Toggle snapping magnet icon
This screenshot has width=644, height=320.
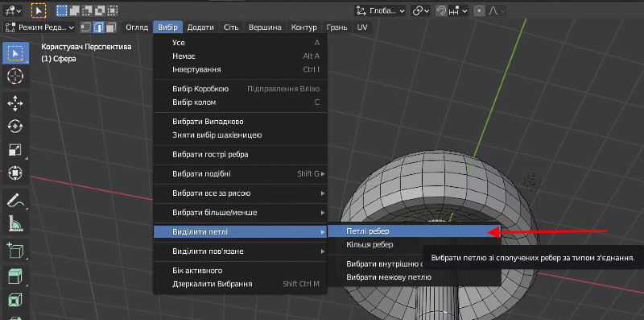pyautogui.click(x=441, y=10)
